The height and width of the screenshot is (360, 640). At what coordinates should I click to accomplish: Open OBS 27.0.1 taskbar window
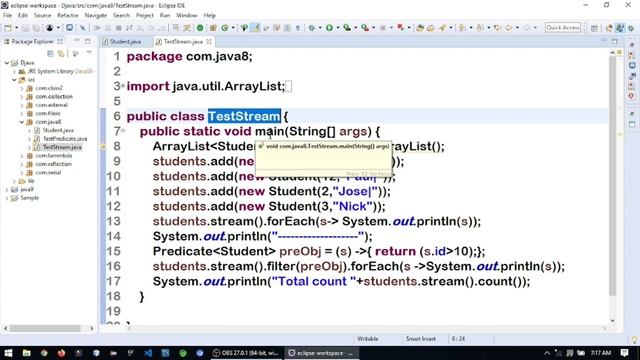tap(246, 353)
